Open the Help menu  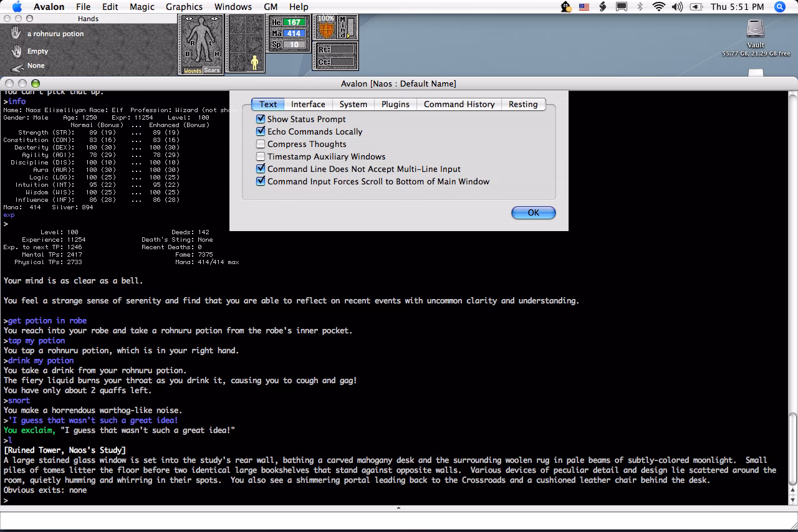pyautogui.click(x=299, y=7)
